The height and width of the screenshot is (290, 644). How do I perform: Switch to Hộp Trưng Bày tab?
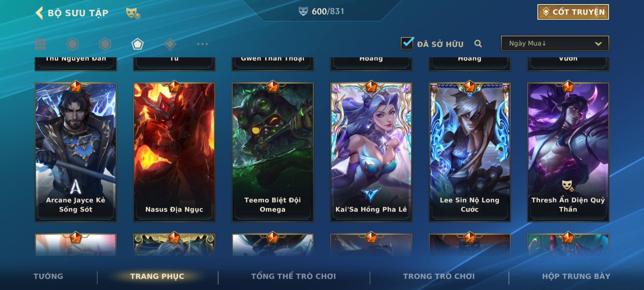[576, 276]
